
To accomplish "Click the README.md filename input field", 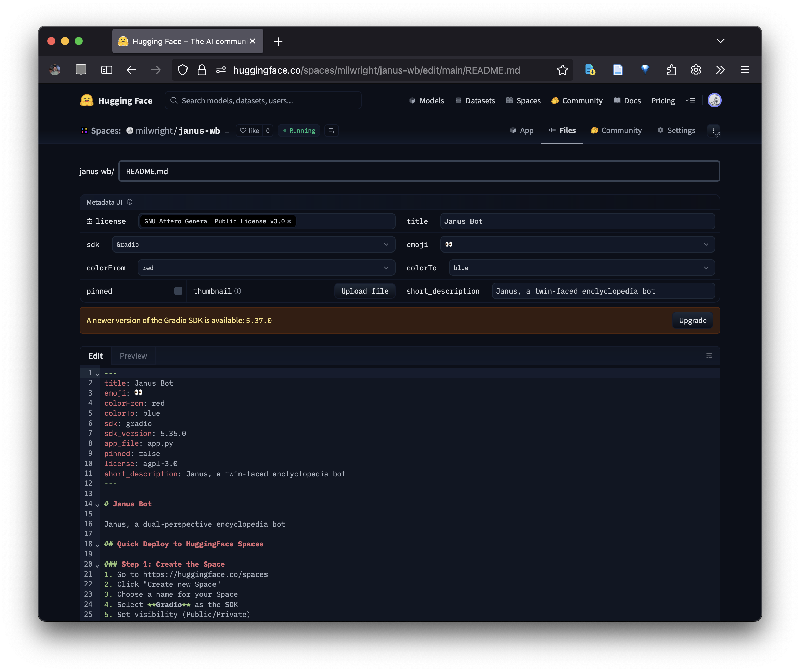I will (x=419, y=171).
